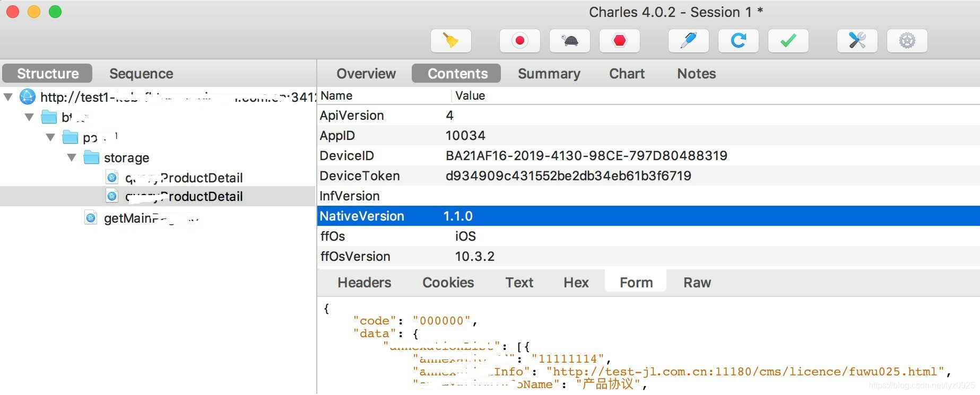Switch to Structure view

(48, 73)
